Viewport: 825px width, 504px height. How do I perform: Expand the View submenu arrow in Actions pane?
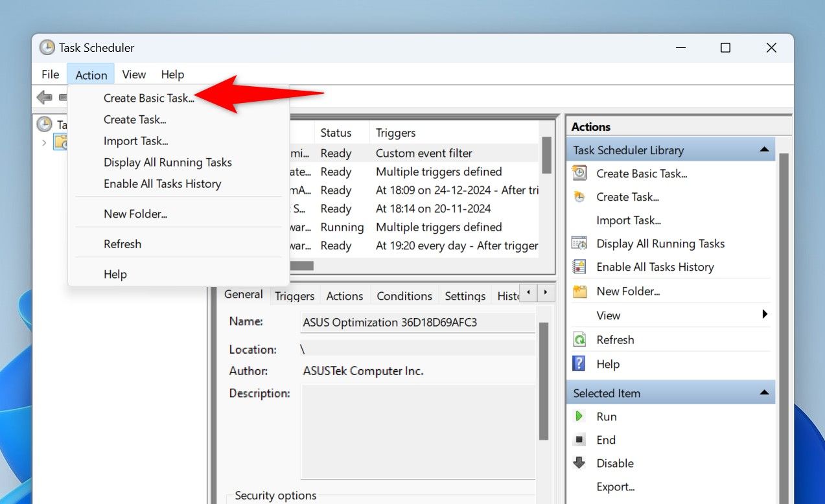[x=765, y=315]
